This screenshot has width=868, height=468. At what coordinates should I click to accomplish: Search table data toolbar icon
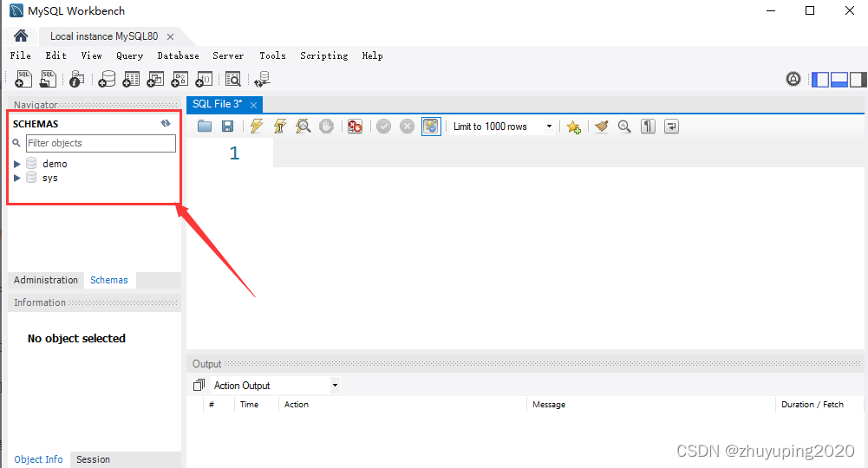(233, 79)
